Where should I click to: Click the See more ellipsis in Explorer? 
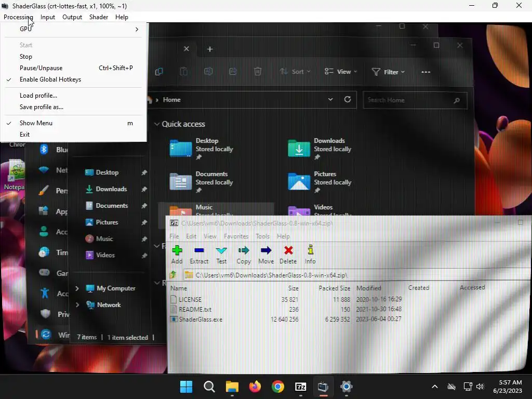(x=426, y=72)
